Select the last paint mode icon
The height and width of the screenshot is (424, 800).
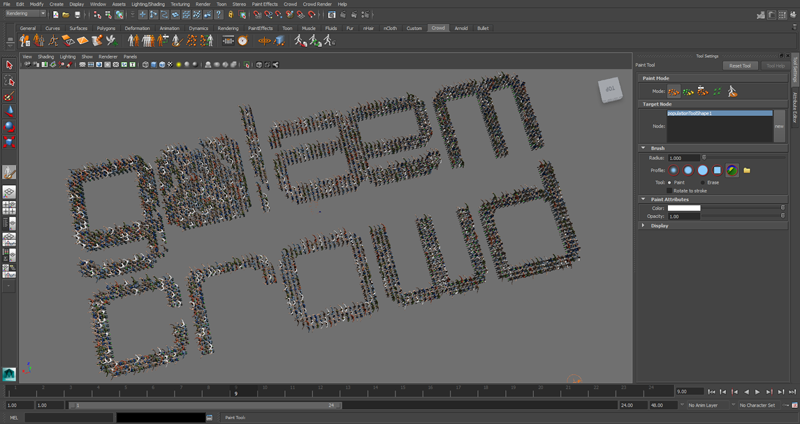tap(732, 91)
